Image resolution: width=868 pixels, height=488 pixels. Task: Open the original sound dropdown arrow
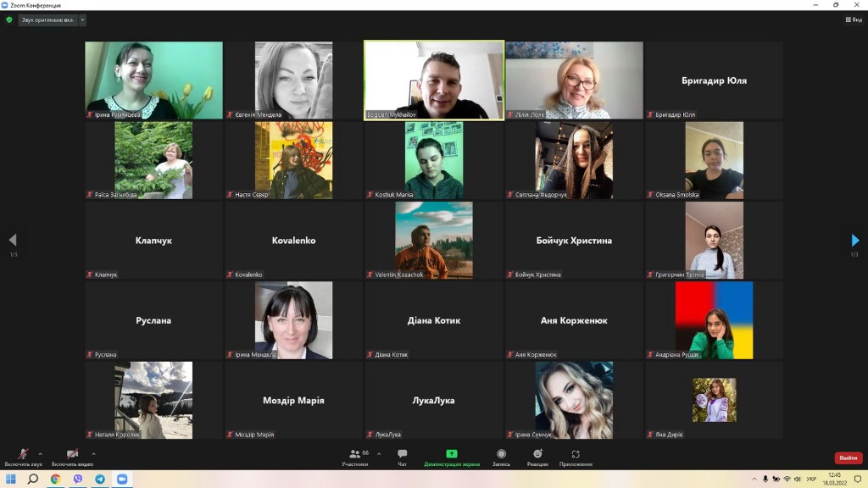pyautogui.click(x=82, y=19)
